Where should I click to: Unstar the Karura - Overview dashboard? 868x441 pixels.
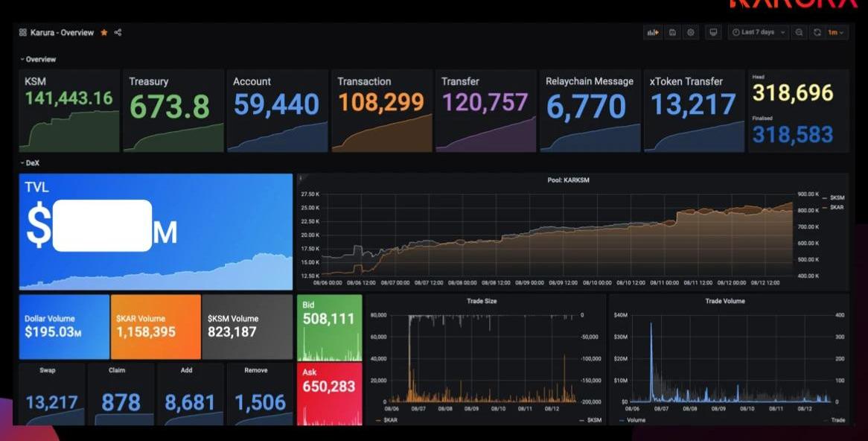tap(104, 33)
